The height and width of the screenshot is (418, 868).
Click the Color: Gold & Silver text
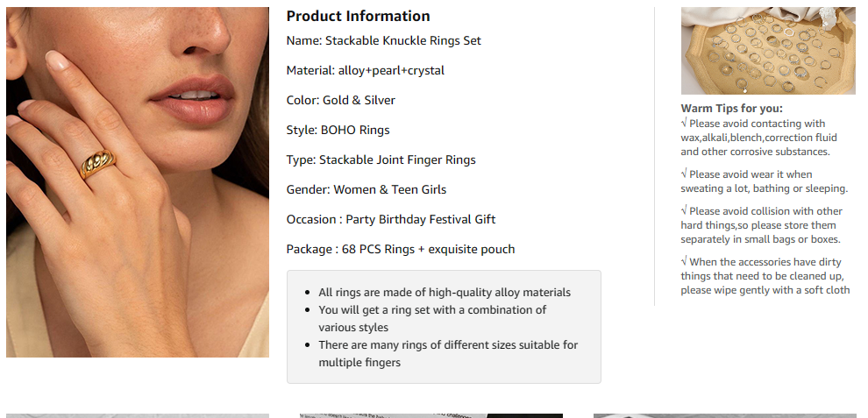(x=340, y=100)
